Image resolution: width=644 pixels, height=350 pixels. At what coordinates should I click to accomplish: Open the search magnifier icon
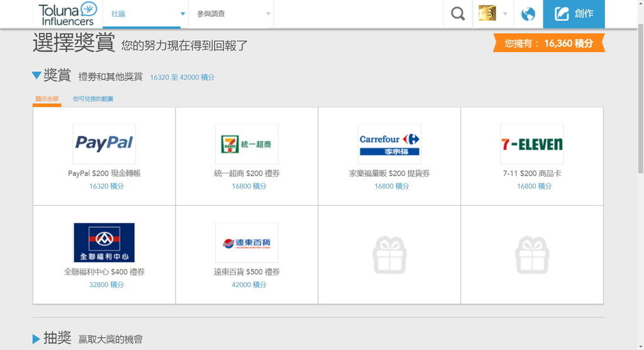pyautogui.click(x=458, y=14)
